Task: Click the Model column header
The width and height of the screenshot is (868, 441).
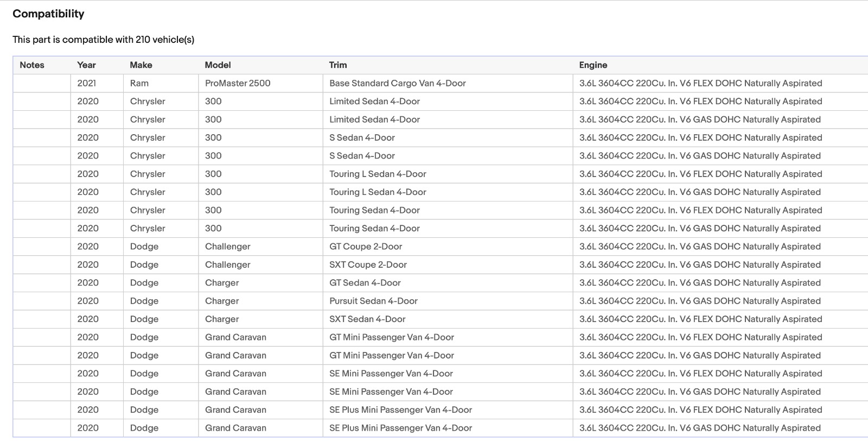Action: pyautogui.click(x=218, y=65)
